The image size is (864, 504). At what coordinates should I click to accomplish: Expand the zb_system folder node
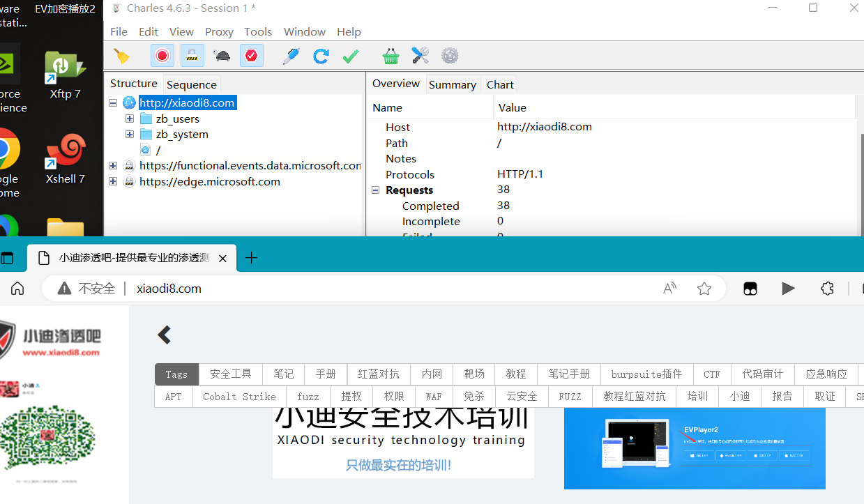[x=130, y=134]
